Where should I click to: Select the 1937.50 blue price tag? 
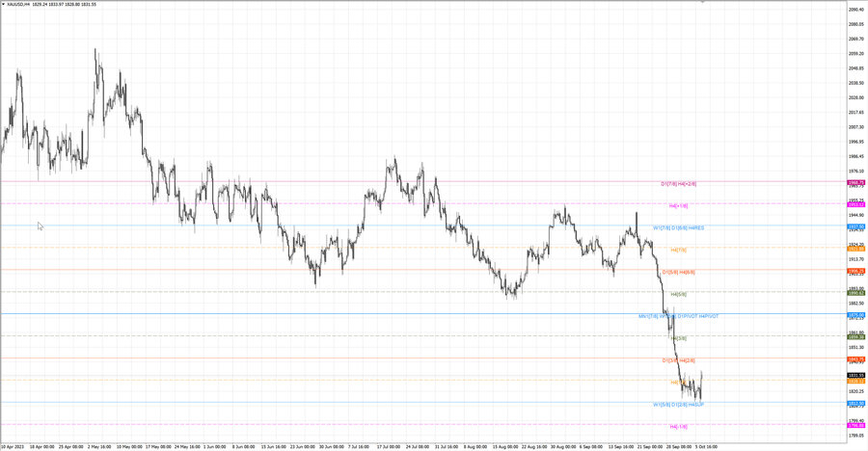tap(856, 226)
